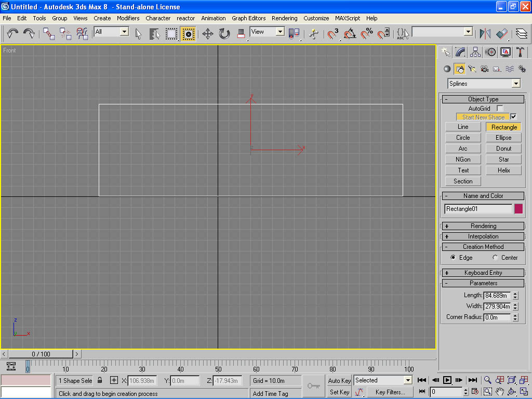Image resolution: width=532 pixels, height=399 pixels.
Task: Toggle the Angle Snap tool
Action: 350,34
